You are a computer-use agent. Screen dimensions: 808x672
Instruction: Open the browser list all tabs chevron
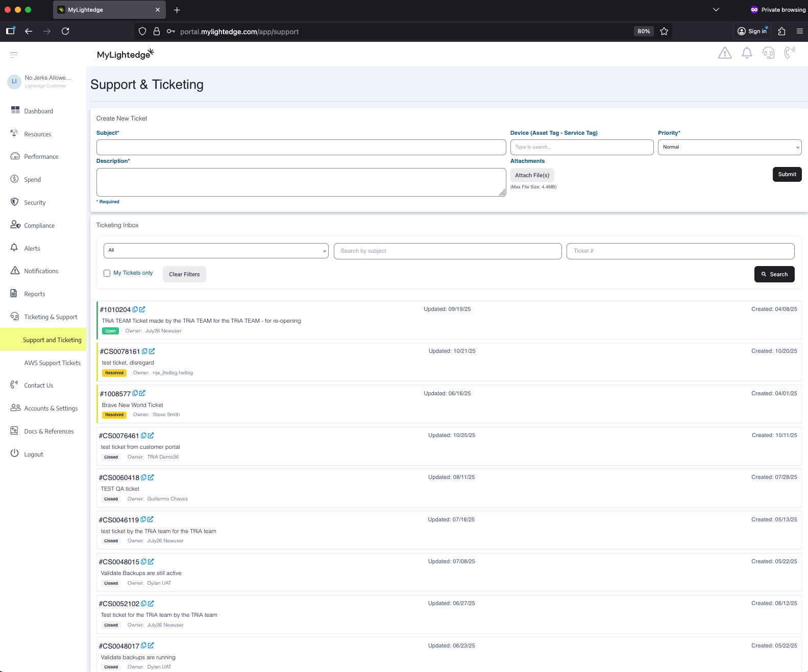[716, 10]
